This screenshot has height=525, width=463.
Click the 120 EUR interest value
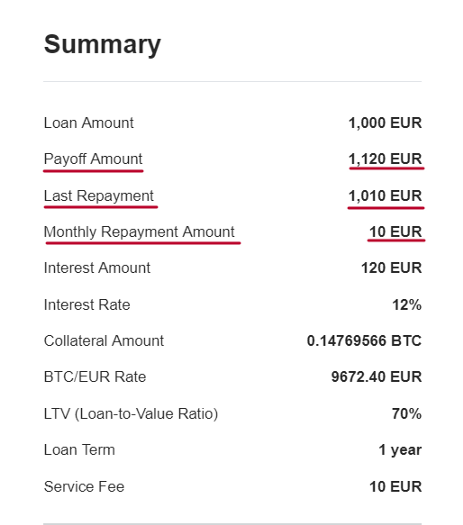pos(391,268)
